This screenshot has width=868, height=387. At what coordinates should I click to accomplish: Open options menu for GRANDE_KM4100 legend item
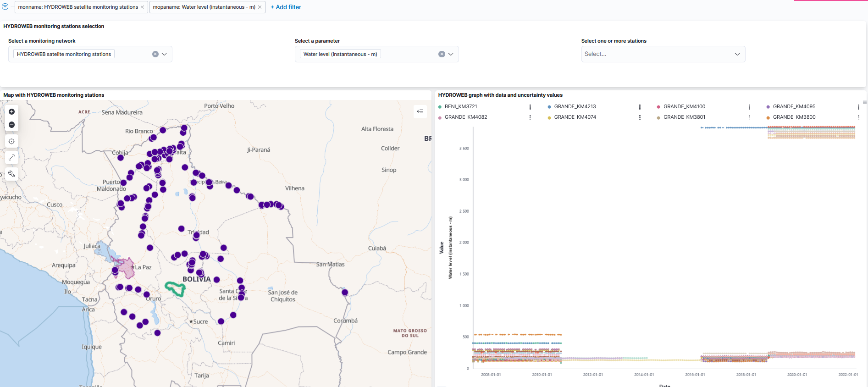[x=749, y=107]
